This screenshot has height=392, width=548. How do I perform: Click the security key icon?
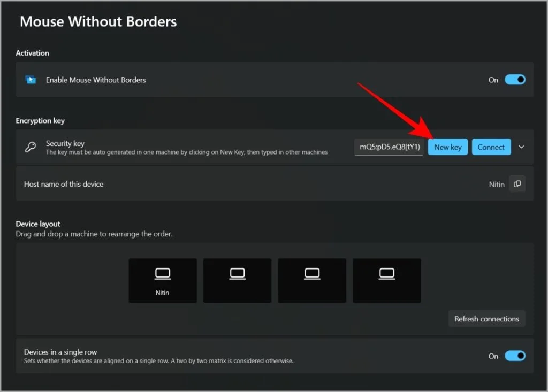pos(31,147)
